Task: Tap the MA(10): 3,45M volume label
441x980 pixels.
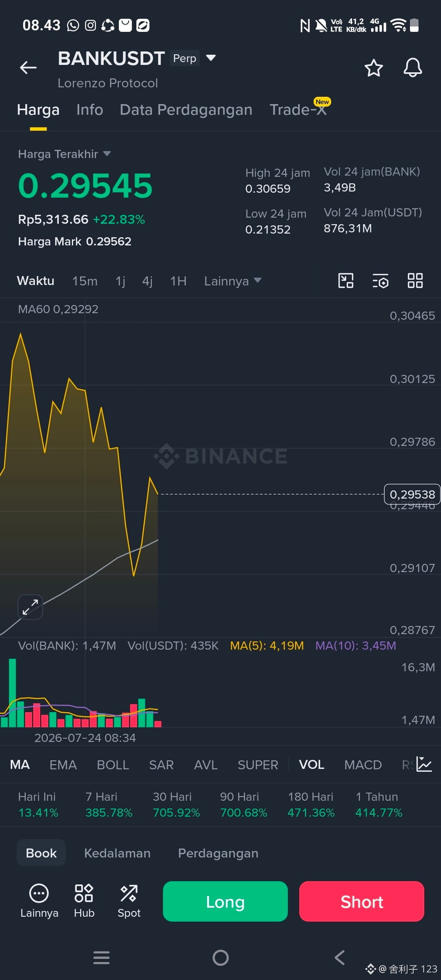Action: (x=356, y=646)
